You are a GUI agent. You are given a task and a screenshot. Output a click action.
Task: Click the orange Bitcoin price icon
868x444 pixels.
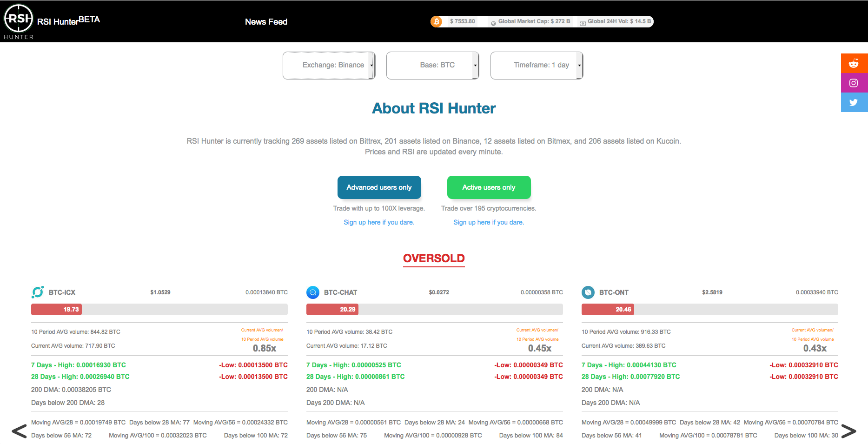[437, 21]
